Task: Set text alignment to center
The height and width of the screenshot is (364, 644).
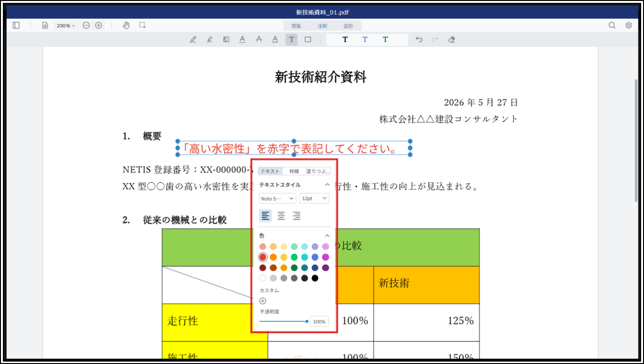Action: point(281,215)
